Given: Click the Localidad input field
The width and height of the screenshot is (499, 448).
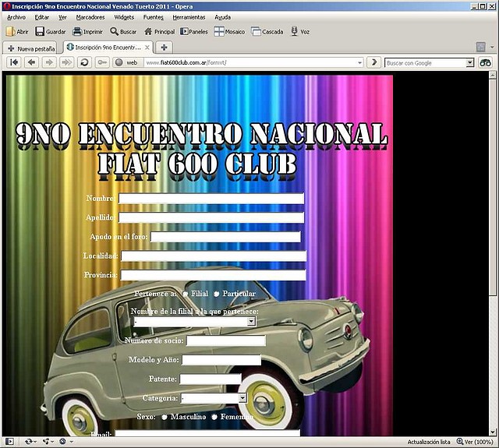Looking at the screenshot, I should (x=214, y=256).
